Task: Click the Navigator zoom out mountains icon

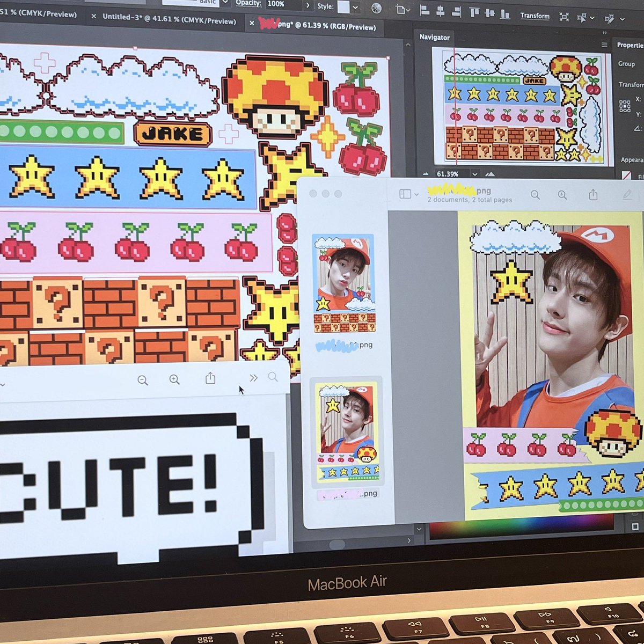Action: pyautogui.click(x=426, y=174)
